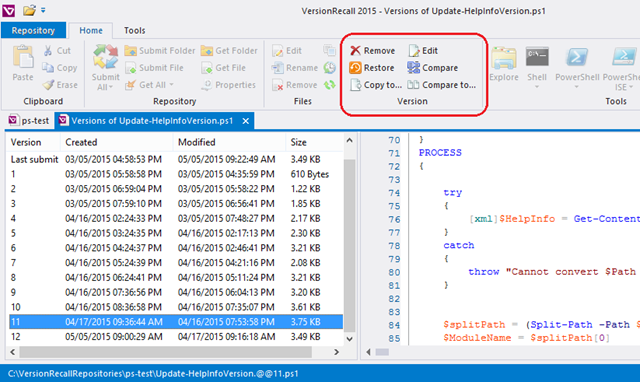Click Get File in Repository group

coord(224,68)
